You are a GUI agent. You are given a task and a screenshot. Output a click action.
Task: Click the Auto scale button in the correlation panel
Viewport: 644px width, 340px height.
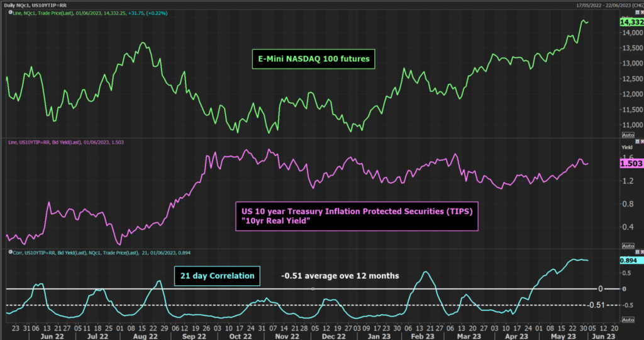[628, 319]
